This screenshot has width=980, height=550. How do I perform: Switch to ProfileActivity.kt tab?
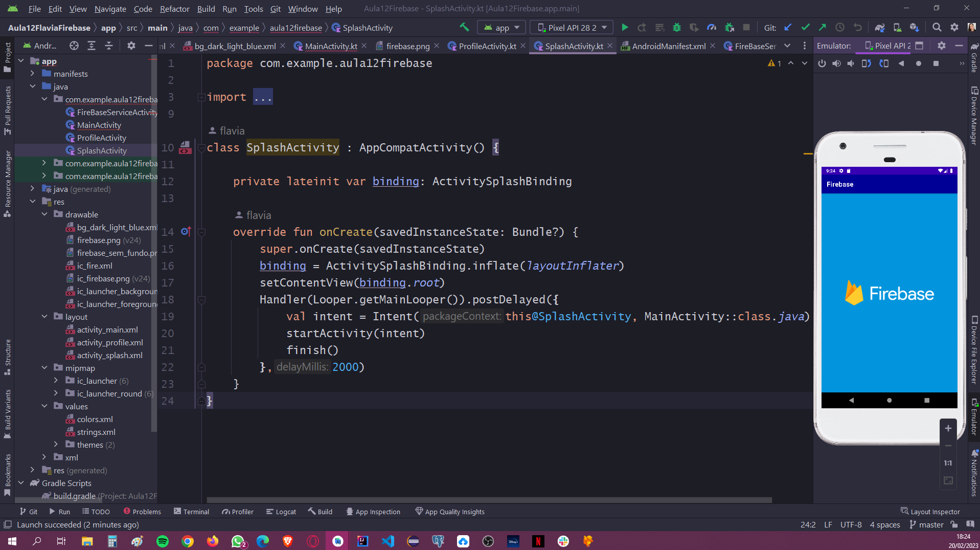[x=487, y=46]
